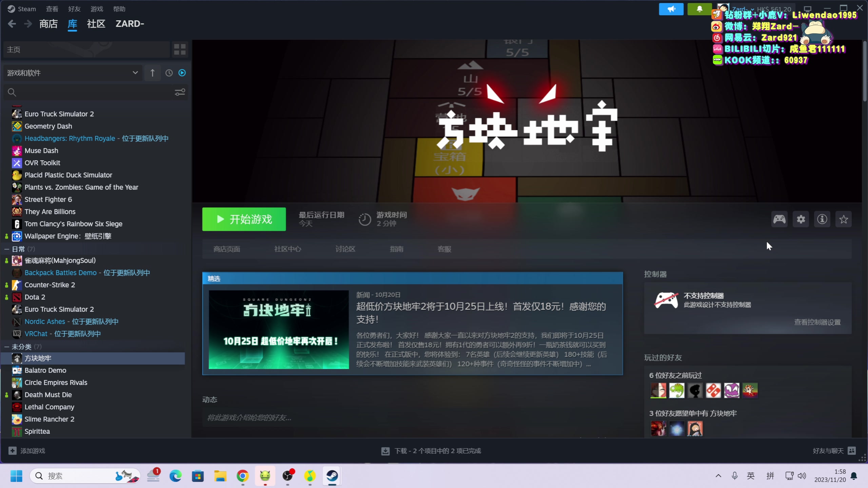Click the Steam announcements megaphone icon

[x=671, y=9]
